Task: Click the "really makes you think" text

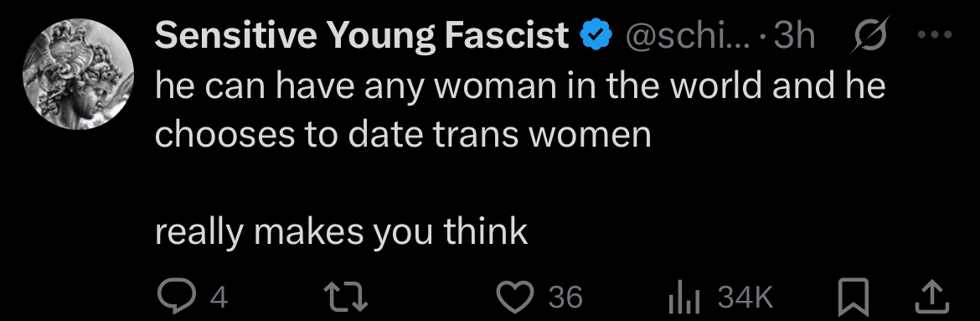Action: 341,233
